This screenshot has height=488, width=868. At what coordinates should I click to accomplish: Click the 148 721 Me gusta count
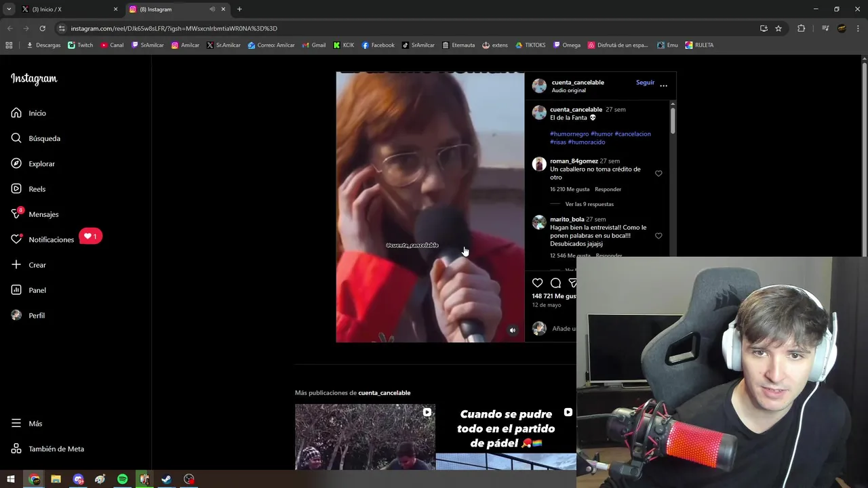point(554,296)
